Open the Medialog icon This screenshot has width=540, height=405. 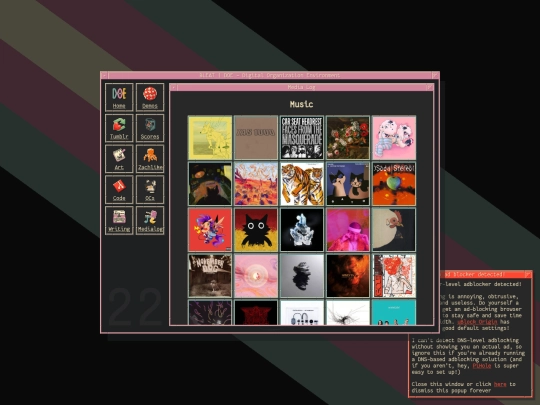pyautogui.click(x=150, y=220)
